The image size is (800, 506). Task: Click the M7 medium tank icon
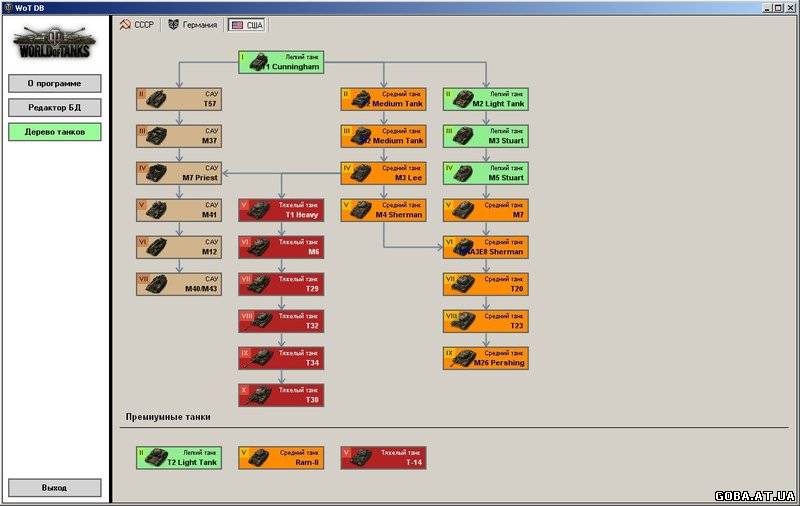pyautogui.click(x=463, y=210)
